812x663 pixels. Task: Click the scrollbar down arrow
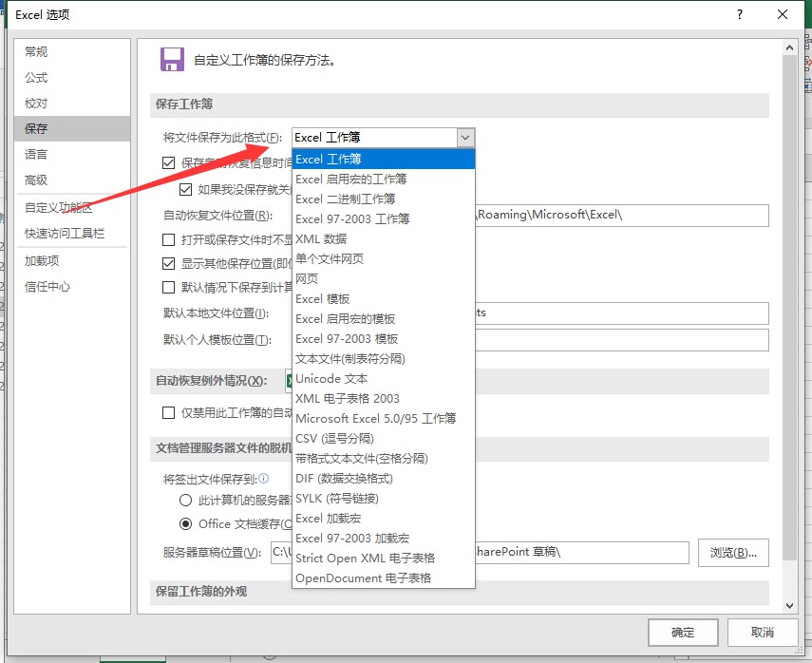pyautogui.click(x=788, y=604)
